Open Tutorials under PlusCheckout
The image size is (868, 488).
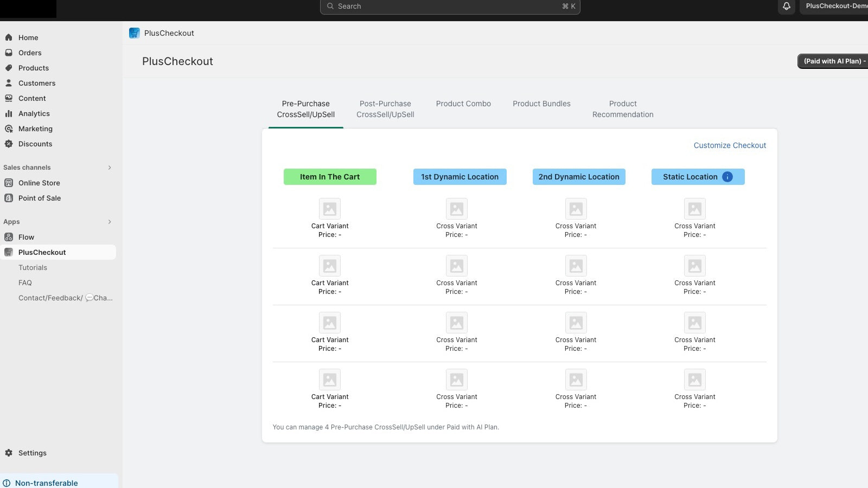(33, 267)
